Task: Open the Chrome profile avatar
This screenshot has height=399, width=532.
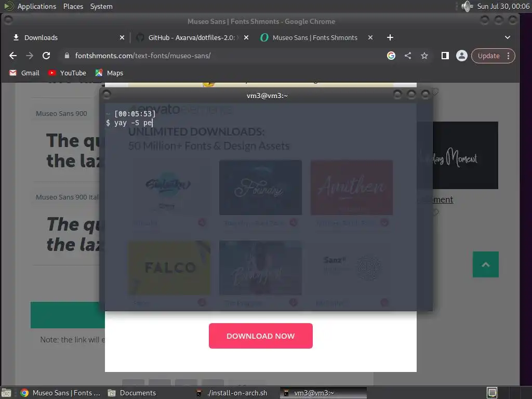Action: tap(462, 56)
